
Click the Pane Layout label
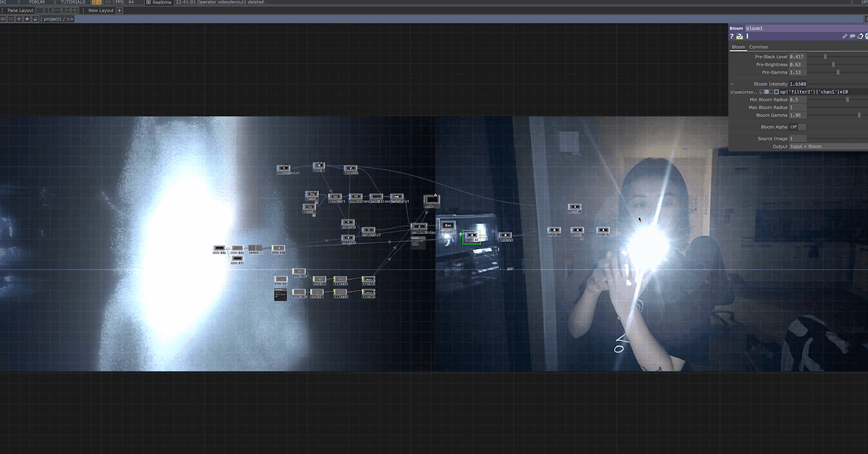click(x=20, y=11)
